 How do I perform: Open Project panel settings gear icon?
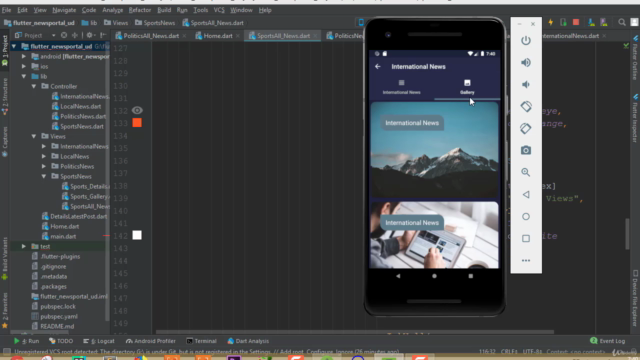(89, 36)
